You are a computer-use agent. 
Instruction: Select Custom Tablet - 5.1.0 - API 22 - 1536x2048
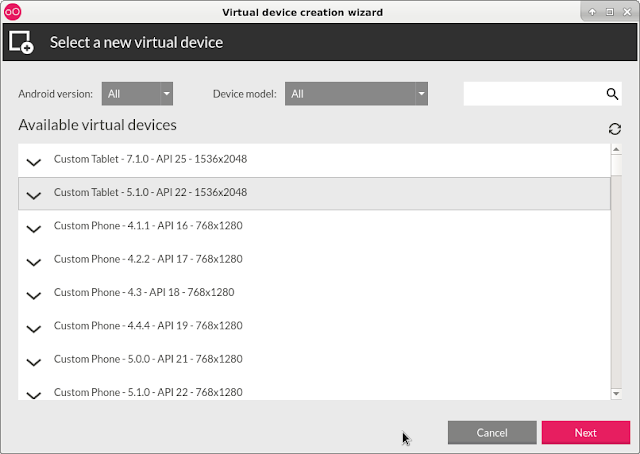click(314, 194)
